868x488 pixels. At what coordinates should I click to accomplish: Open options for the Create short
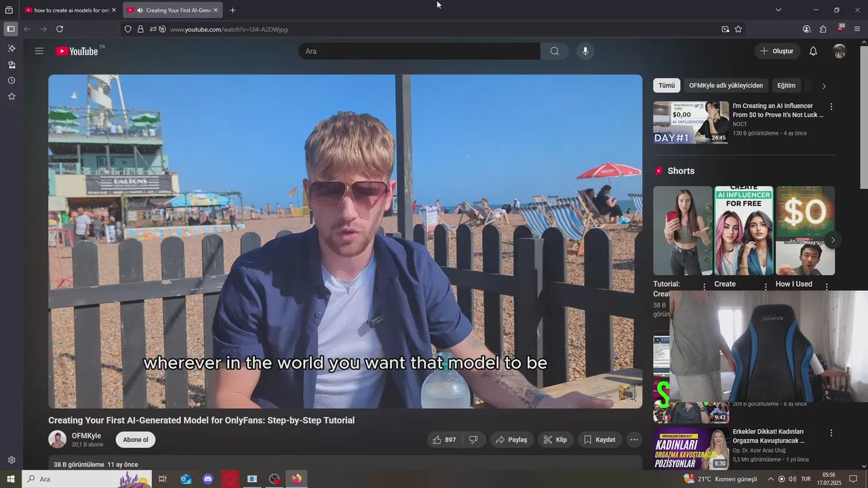click(x=765, y=287)
